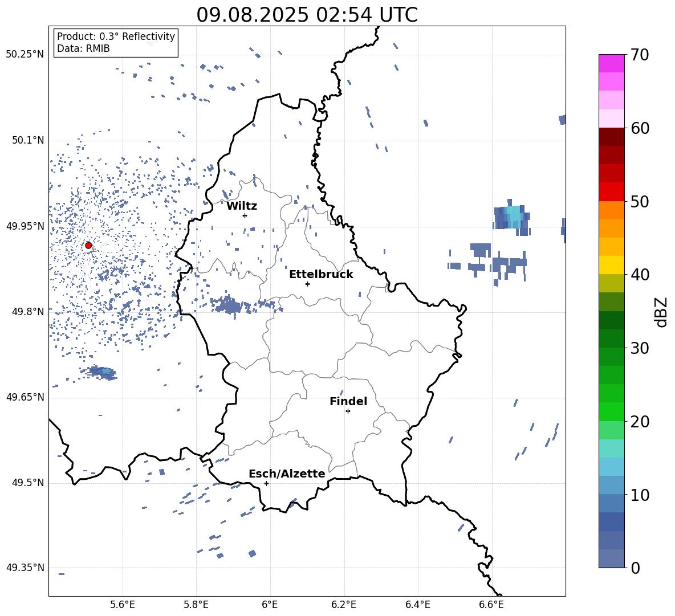Image resolution: width=675 pixels, height=616 pixels.
Task: Click the colorbar tick label 20
Action: (639, 422)
